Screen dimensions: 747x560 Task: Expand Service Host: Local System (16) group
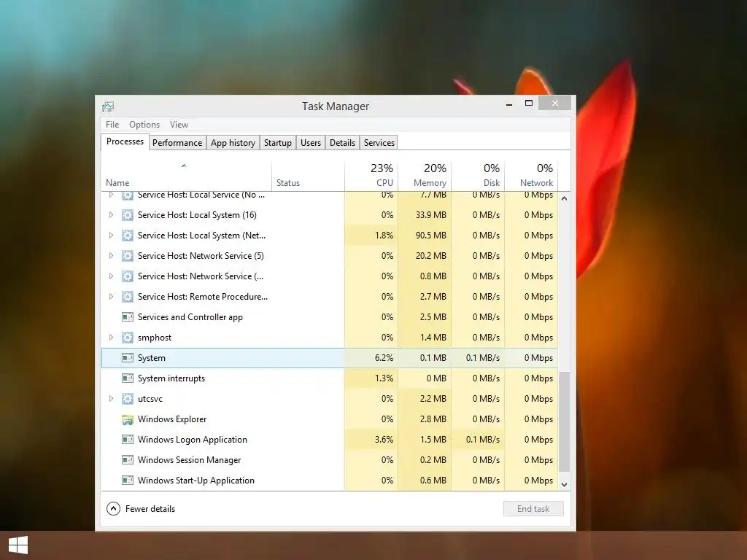(x=111, y=215)
